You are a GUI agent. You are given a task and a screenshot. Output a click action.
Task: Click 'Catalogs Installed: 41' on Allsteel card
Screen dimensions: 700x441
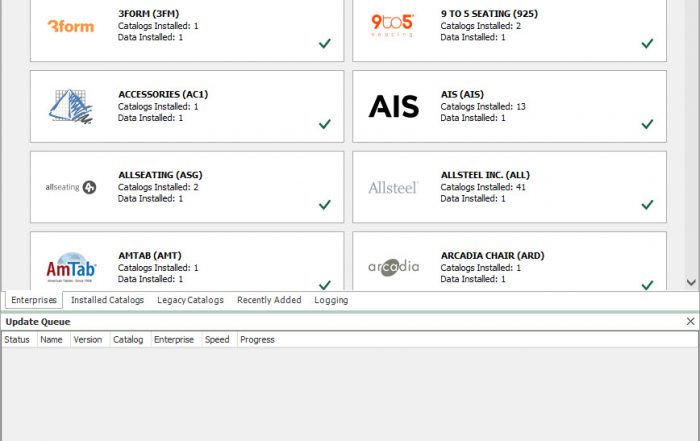point(483,187)
